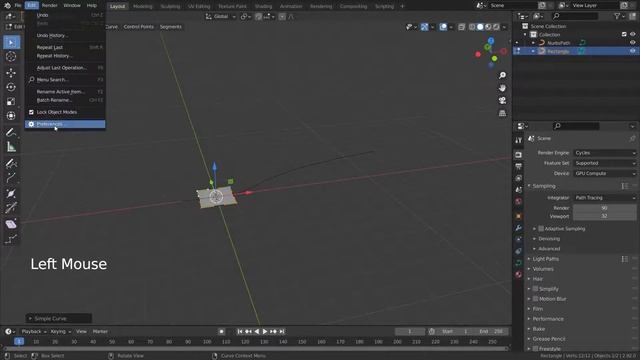The image size is (640, 360).
Task: Click play animation button
Action: click(x=265, y=331)
